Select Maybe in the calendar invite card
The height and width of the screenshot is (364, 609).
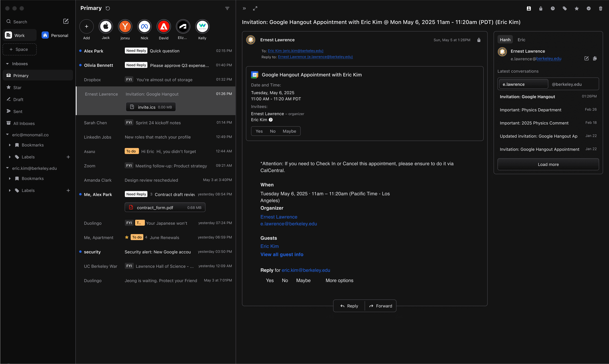(x=289, y=131)
